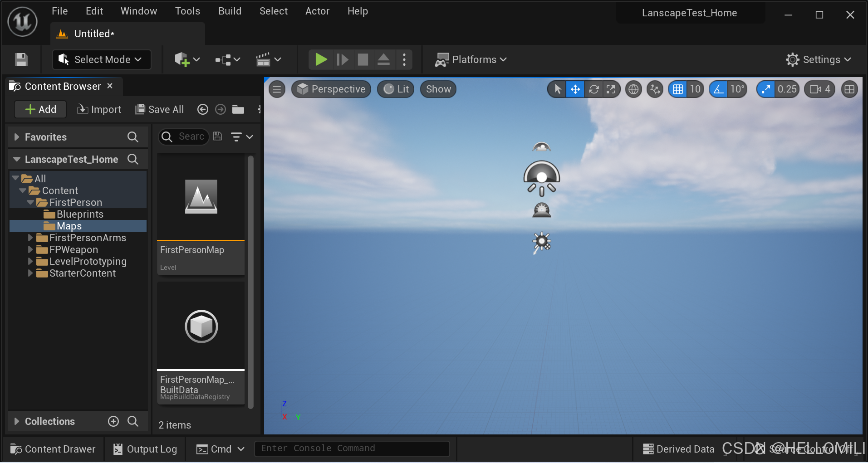The height and width of the screenshot is (463, 868).
Task: Expand the Favorites section
Action: pos(17,137)
